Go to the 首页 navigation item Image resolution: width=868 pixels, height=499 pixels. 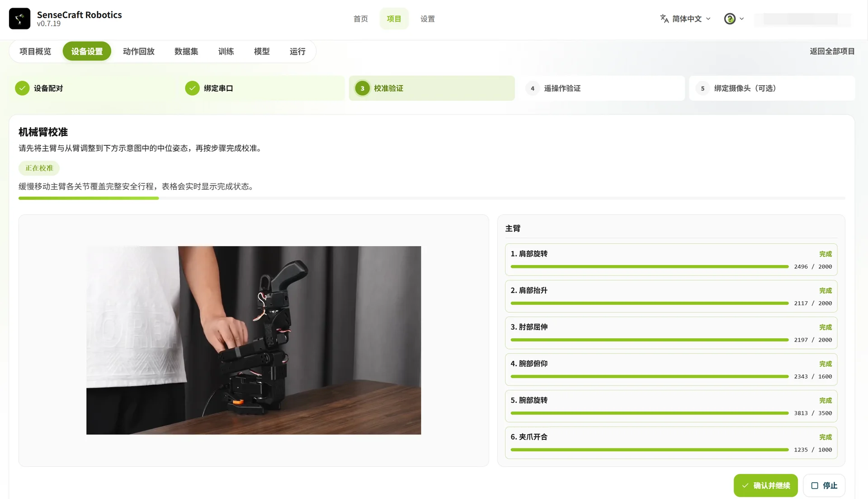click(360, 19)
